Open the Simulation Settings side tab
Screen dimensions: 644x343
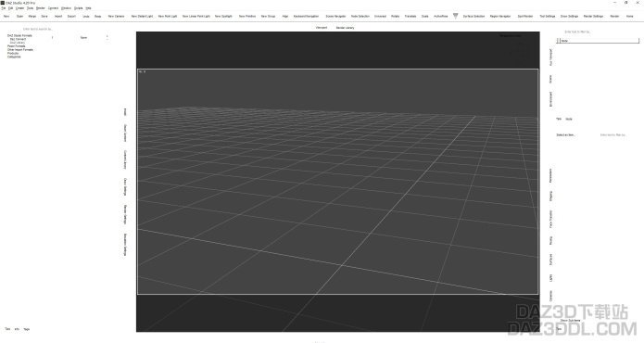point(125,245)
